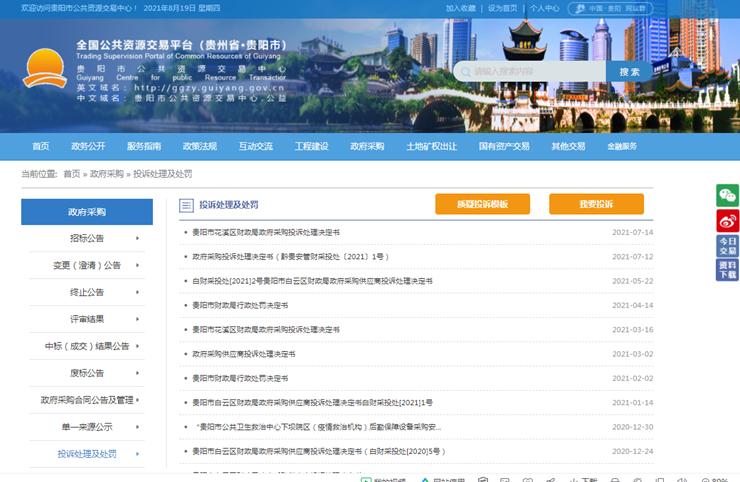The image size is (740, 482).
Task: Click the magnifier icon in search box
Action: pos(466,72)
